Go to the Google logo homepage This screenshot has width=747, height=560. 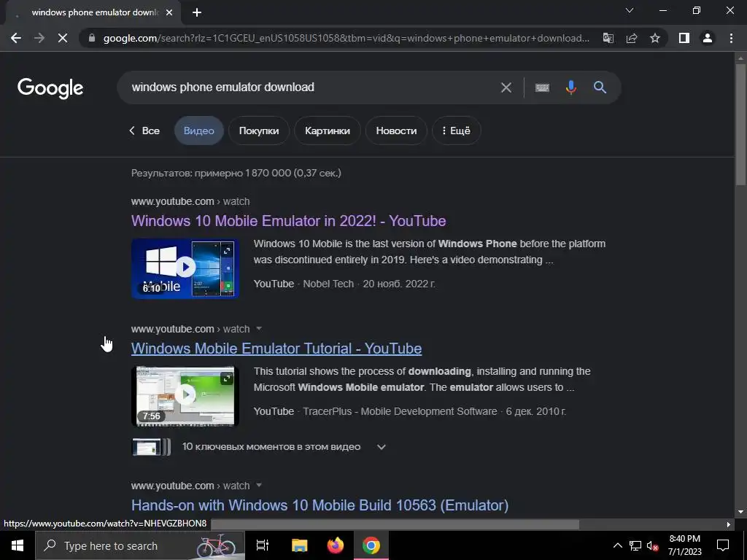tap(50, 88)
